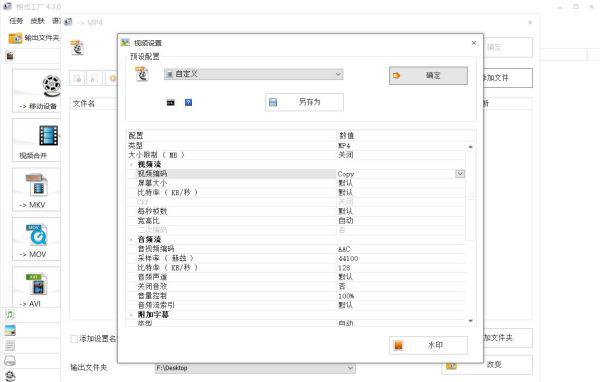
Task: Open the picture category landscape icon
Action: click(10, 330)
